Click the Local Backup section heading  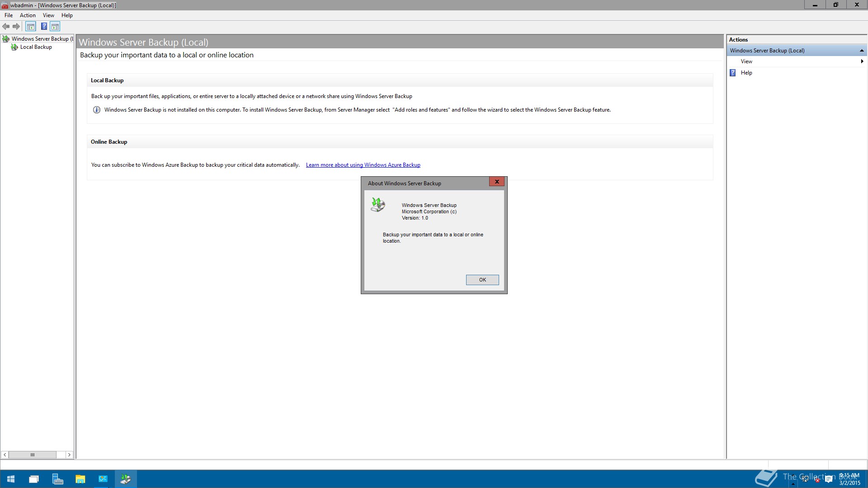[107, 80]
